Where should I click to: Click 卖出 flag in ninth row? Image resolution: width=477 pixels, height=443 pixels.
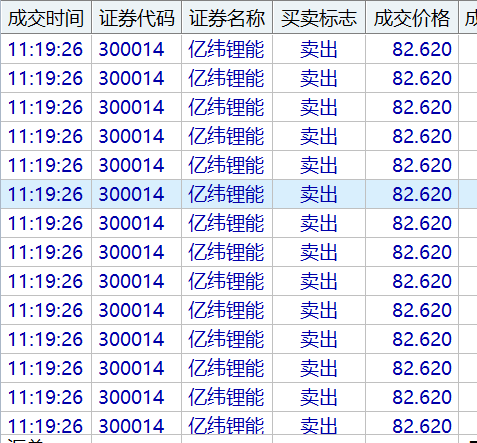pos(319,281)
